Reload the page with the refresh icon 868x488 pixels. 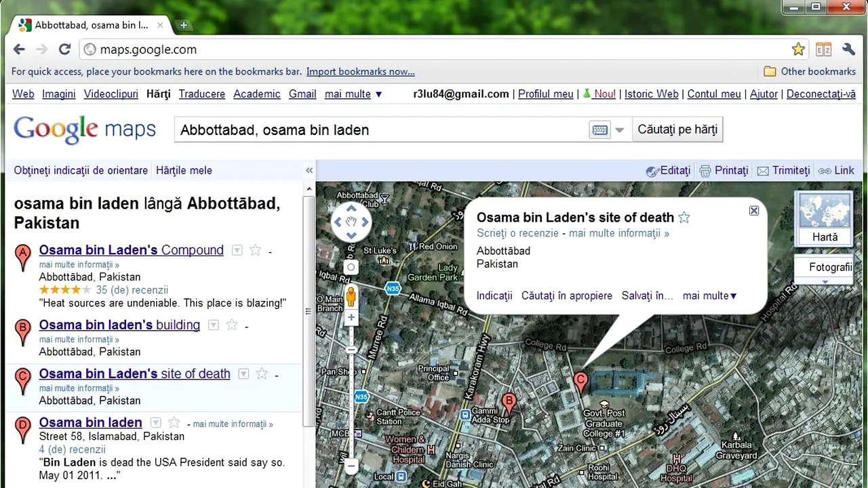(64, 49)
